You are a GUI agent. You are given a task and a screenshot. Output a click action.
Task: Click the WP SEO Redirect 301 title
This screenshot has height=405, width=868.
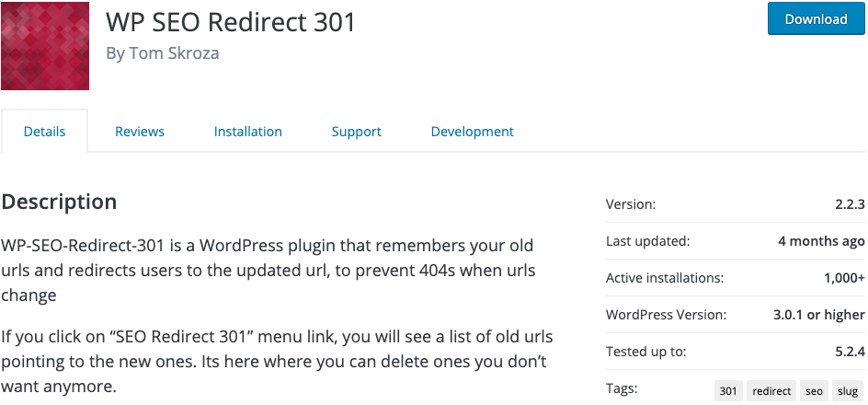tap(231, 21)
